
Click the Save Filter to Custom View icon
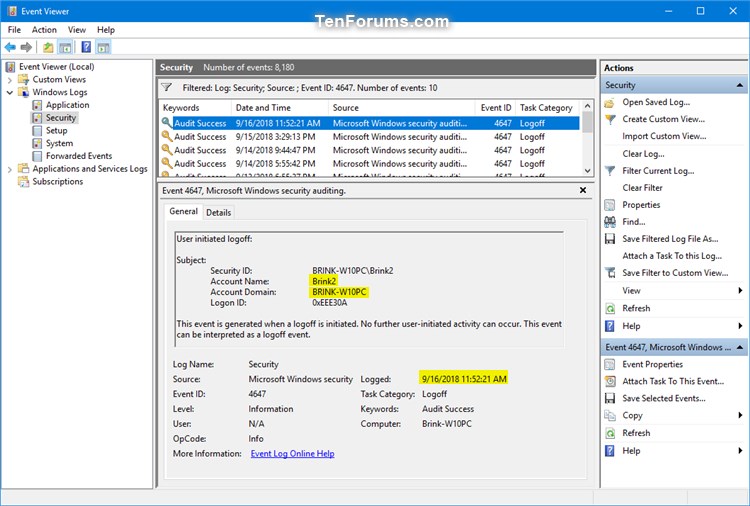(x=610, y=273)
